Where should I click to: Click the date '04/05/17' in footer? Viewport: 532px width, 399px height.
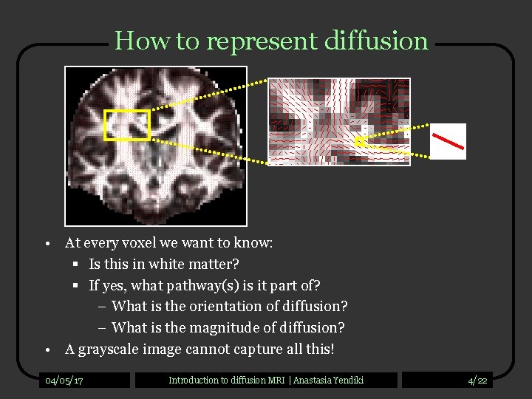[x=64, y=381]
